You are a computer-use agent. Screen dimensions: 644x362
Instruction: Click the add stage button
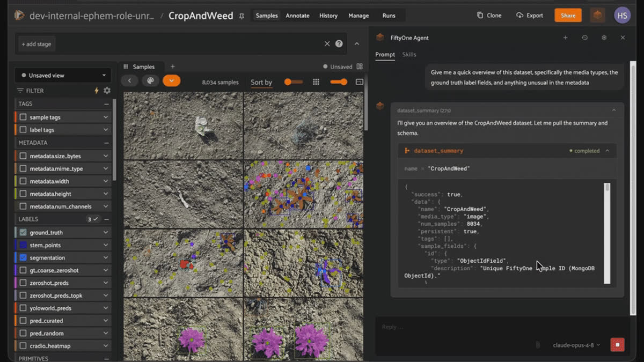click(x=36, y=44)
